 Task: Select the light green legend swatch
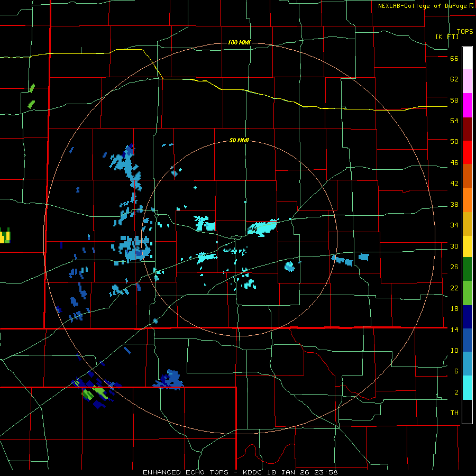tap(467, 293)
